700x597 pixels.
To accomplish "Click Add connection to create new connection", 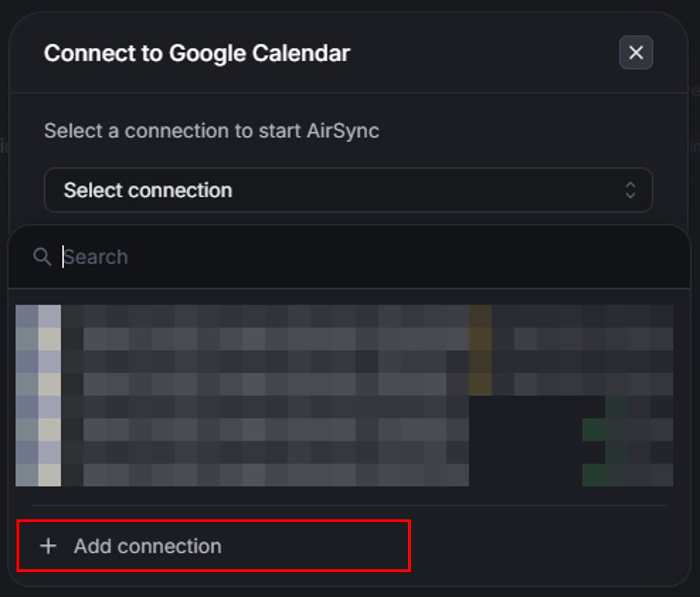I will coord(148,545).
